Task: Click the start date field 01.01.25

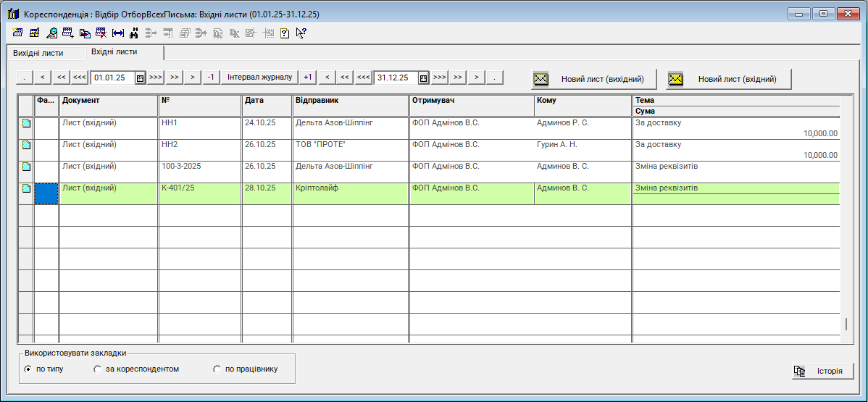Action: click(x=112, y=78)
